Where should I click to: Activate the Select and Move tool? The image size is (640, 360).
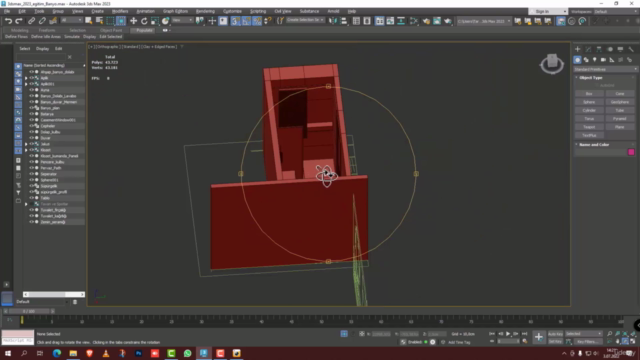133,21
